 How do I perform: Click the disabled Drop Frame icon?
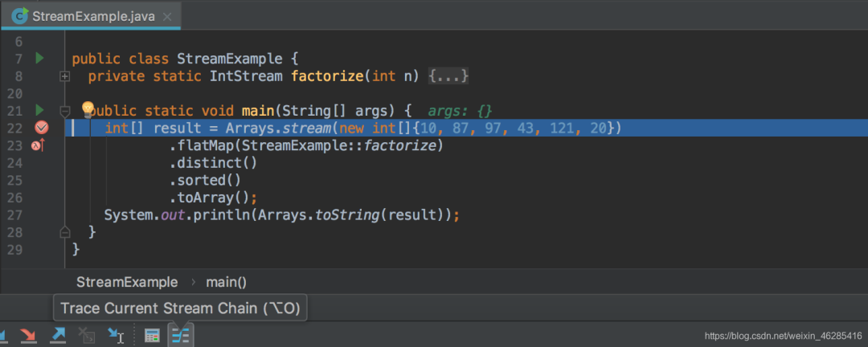click(87, 335)
